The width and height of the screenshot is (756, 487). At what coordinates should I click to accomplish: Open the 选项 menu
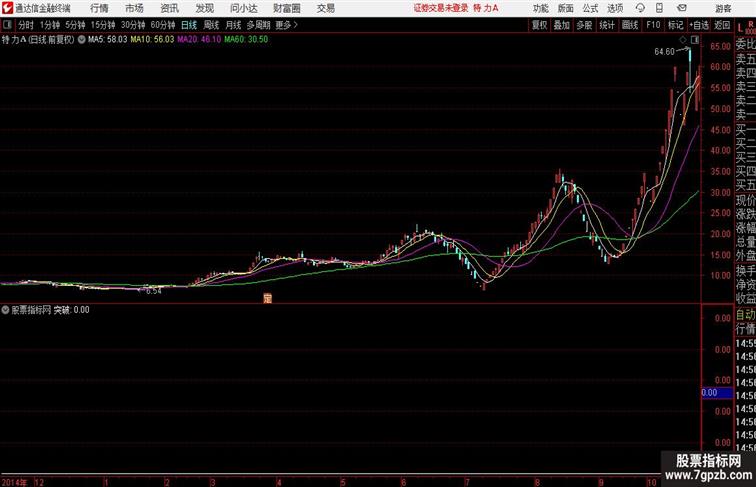(x=615, y=8)
